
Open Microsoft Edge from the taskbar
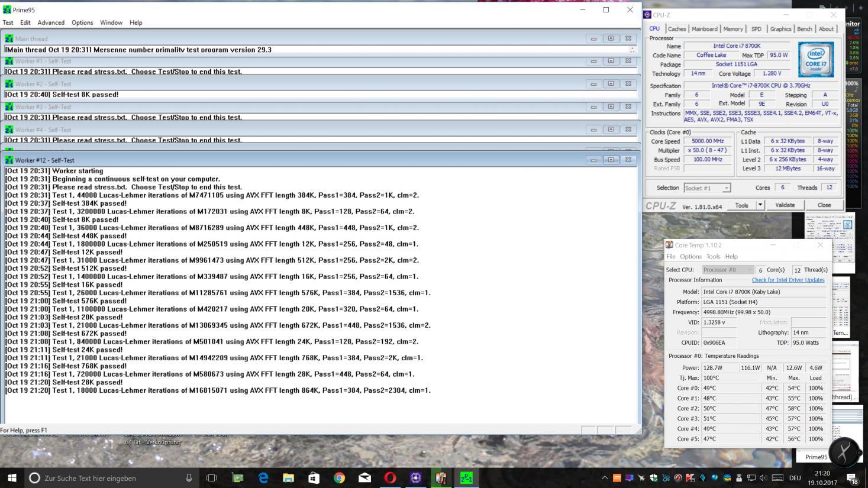pyautogui.click(x=263, y=478)
